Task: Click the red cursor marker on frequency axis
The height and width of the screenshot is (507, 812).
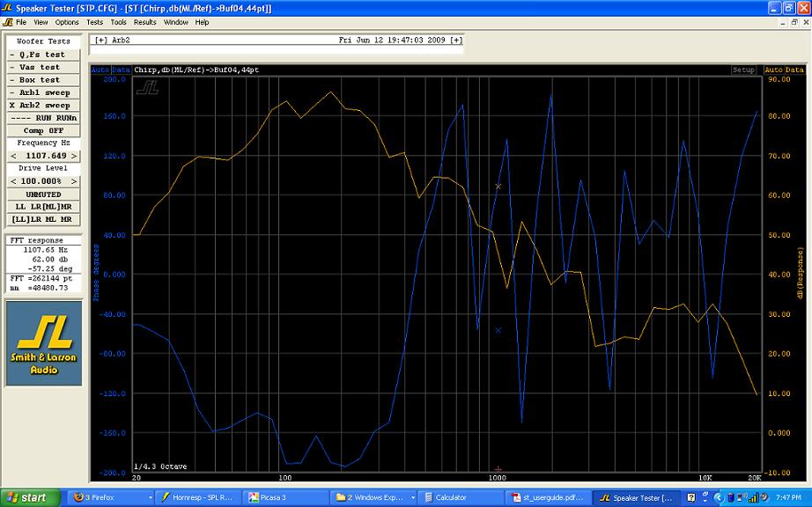Action: tap(498, 469)
